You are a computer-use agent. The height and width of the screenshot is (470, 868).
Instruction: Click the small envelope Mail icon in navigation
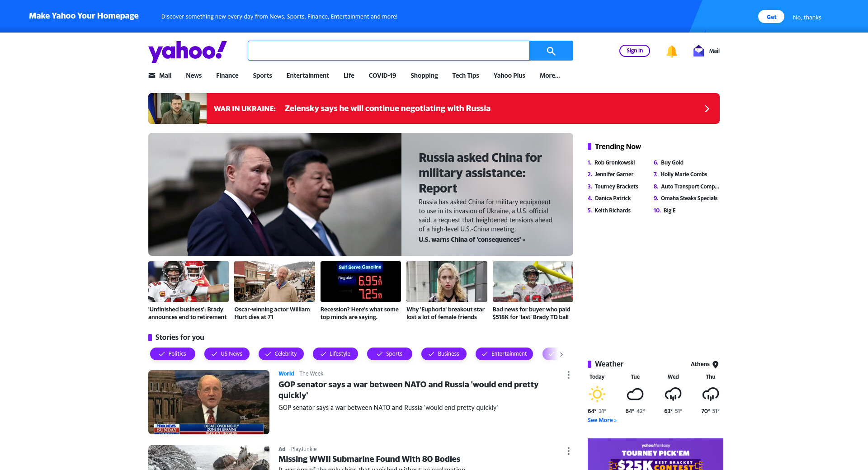click(x=152, y=75)
